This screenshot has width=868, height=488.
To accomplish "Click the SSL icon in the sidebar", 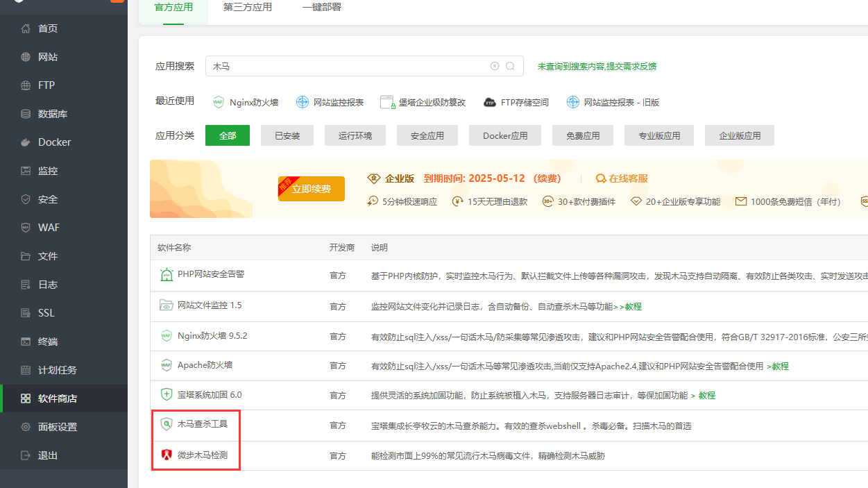I will [26, 313].
